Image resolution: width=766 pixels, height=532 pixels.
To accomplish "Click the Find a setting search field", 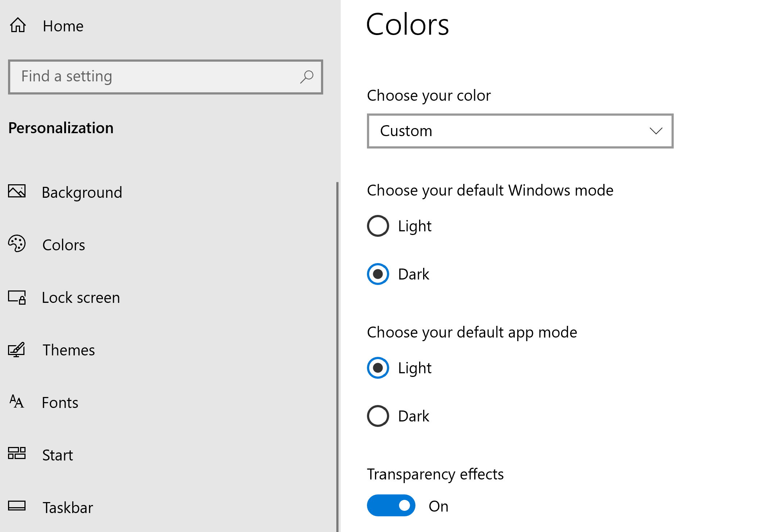I will [x=166, y=76].
